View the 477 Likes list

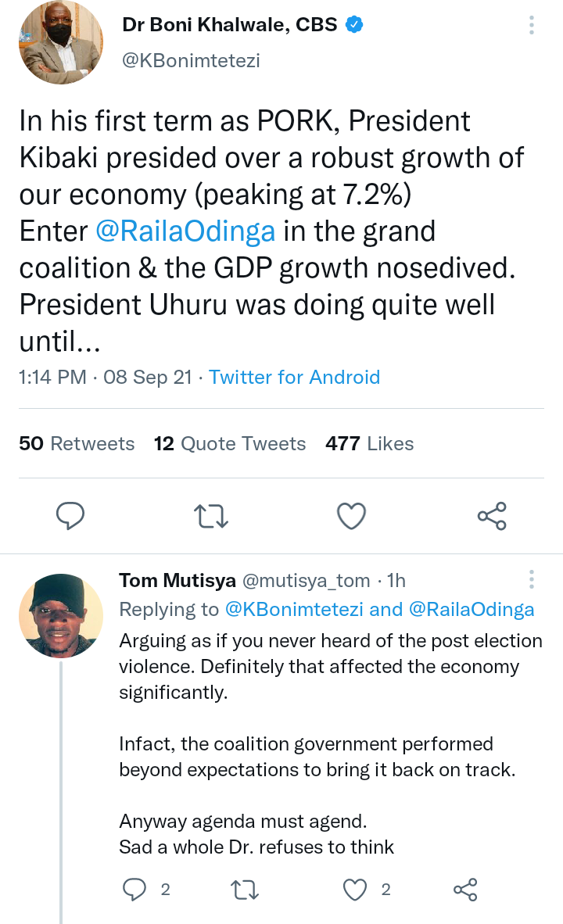click(x=370, y=444)
